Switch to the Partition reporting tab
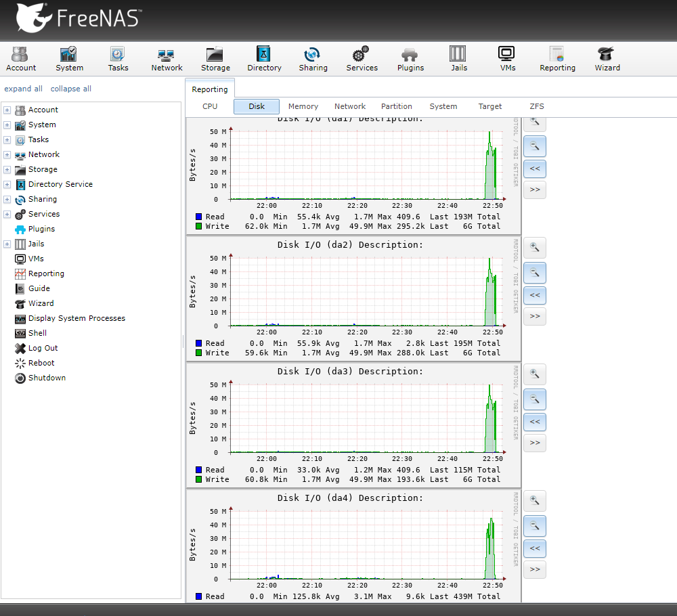Image resolution: width=677 pixels, height=616 pixels. (396, 106)
